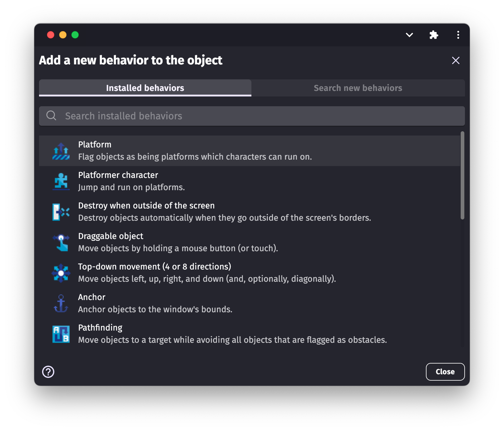Choose the Top-down movement icon
504x431 pixels.
(x=61, y=273)
